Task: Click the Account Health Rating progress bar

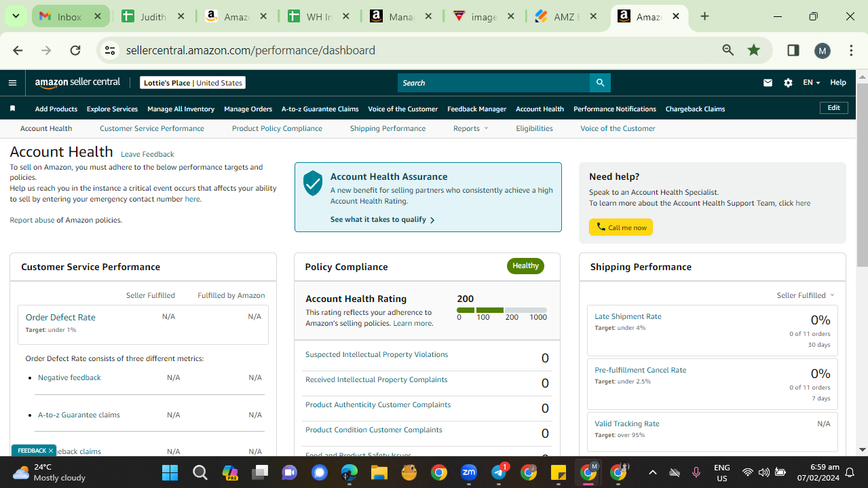Action: [502, 310]
